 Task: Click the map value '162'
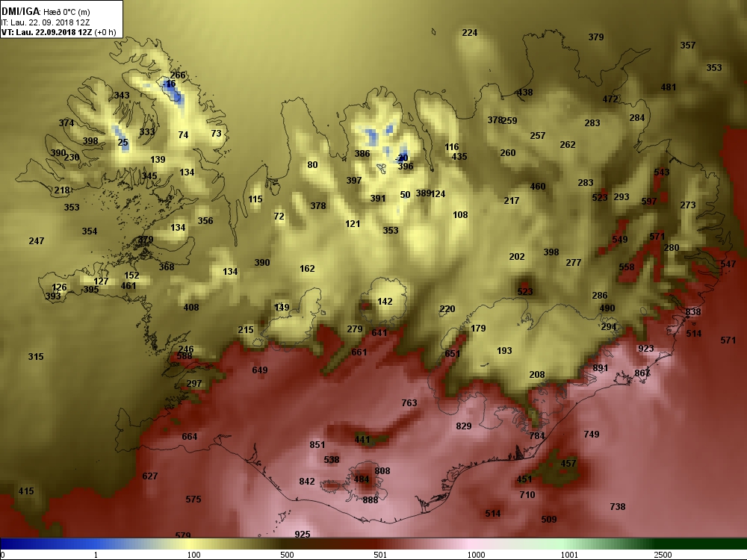(x=307, y=268)
